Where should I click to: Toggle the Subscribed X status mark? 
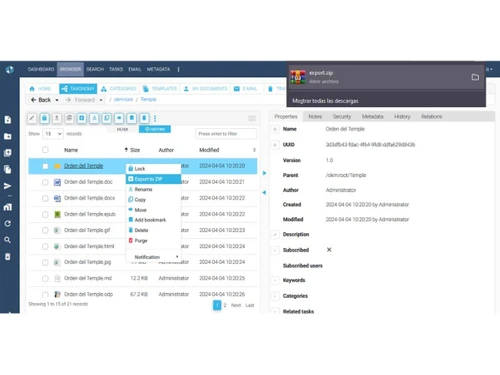click(x=329, y=250)
